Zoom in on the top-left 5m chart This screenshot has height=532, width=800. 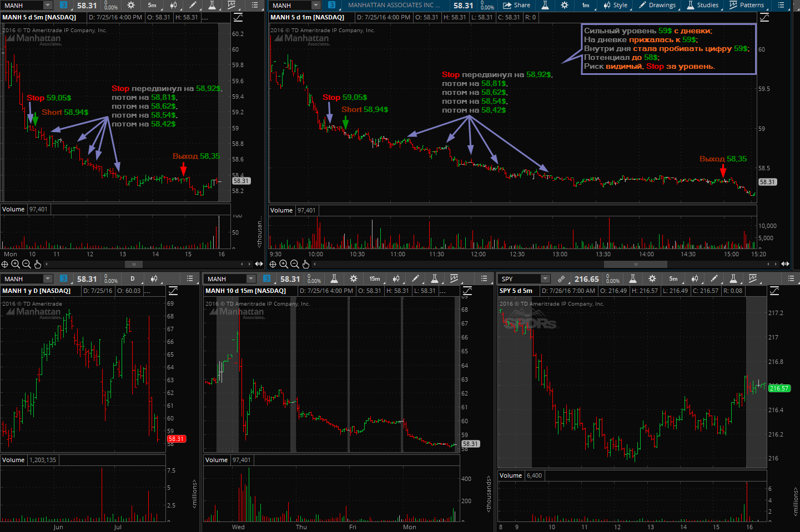coord(16,265)
